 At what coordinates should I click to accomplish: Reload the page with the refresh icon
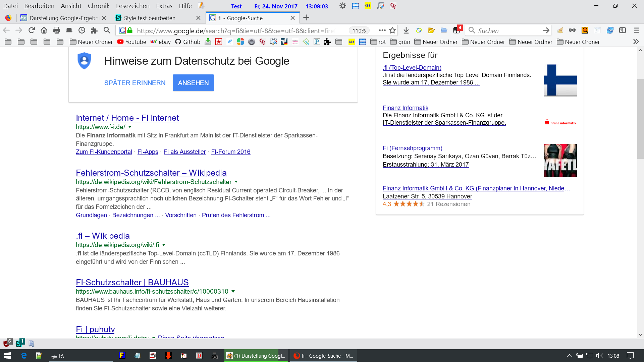pos(32,31)
